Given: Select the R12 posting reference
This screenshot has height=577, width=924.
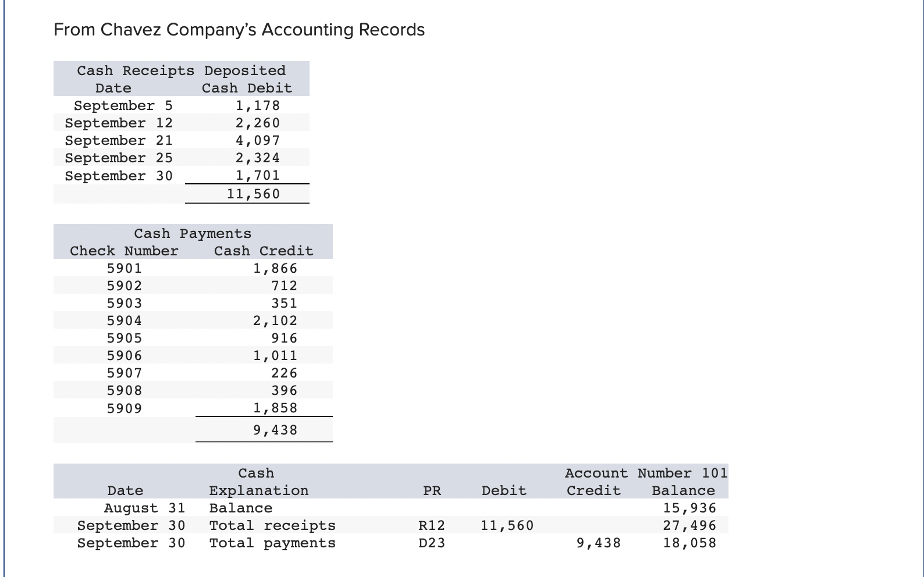Looking at the screenshot, I should [432, 525].
